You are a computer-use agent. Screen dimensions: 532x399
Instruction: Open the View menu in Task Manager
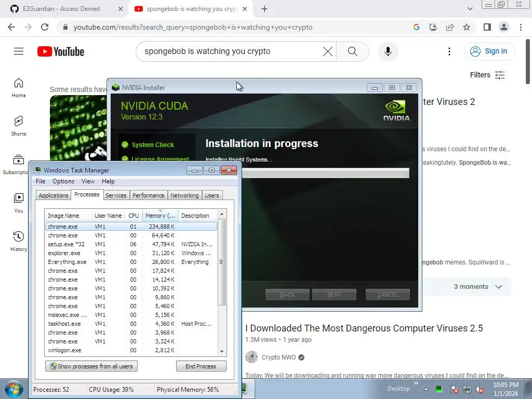(x=88, y=181)
